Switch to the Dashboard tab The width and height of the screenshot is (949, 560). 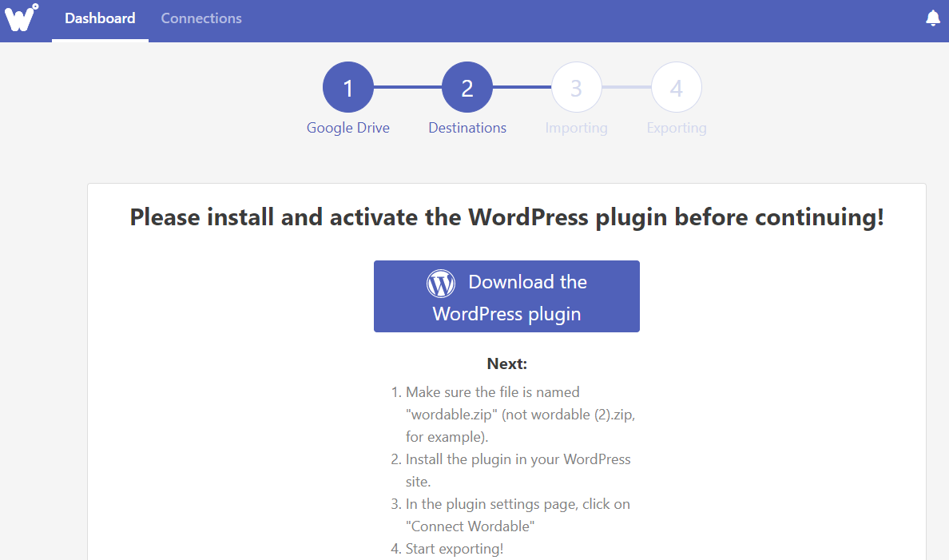coord(100,18)
